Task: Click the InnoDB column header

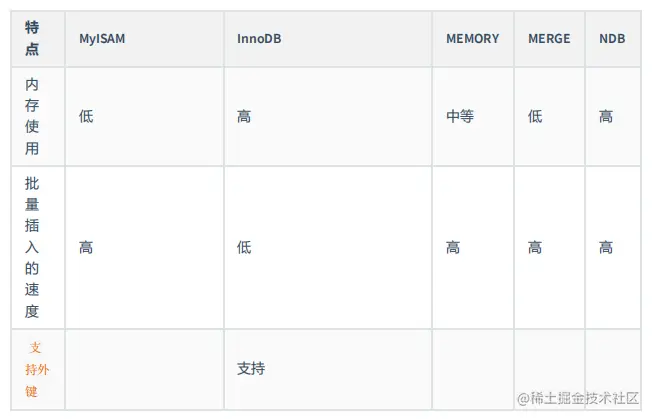Action: pos(259,39)
